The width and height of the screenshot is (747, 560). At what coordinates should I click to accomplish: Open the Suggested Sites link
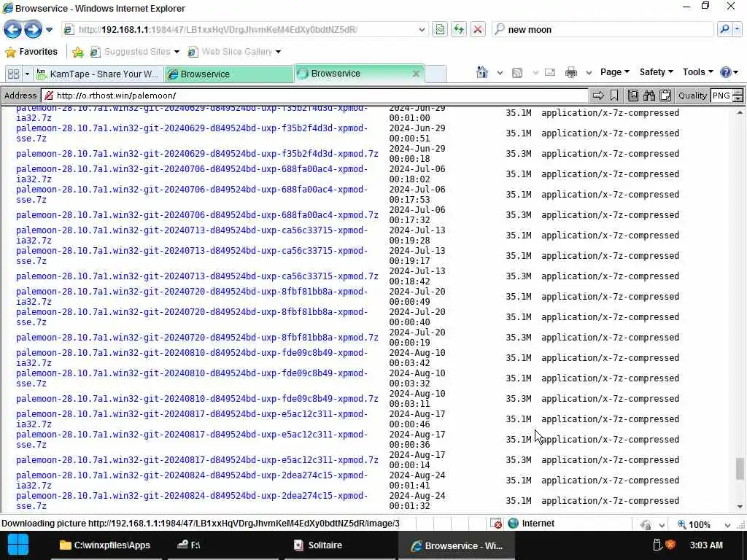click(x=134, y=52)
